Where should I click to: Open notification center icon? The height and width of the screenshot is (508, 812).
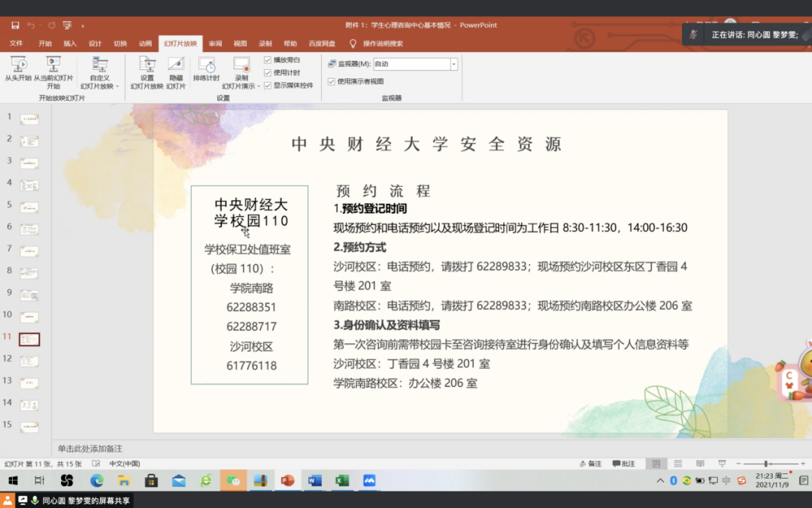[x=803, y=481]
